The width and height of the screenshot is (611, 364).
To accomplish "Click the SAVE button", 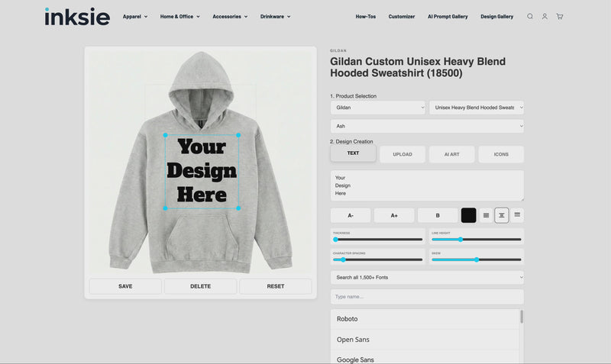I will (125, 286).
